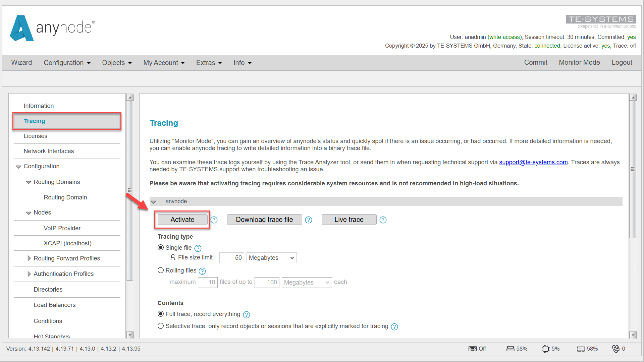Click the help icon next to Live trace
Viewport: 644px width, 362px height.
(383, 220)
